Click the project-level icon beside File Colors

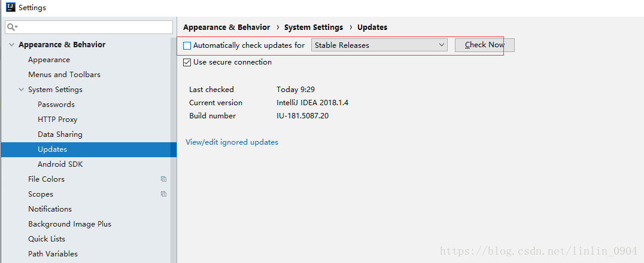pos(163,179)
